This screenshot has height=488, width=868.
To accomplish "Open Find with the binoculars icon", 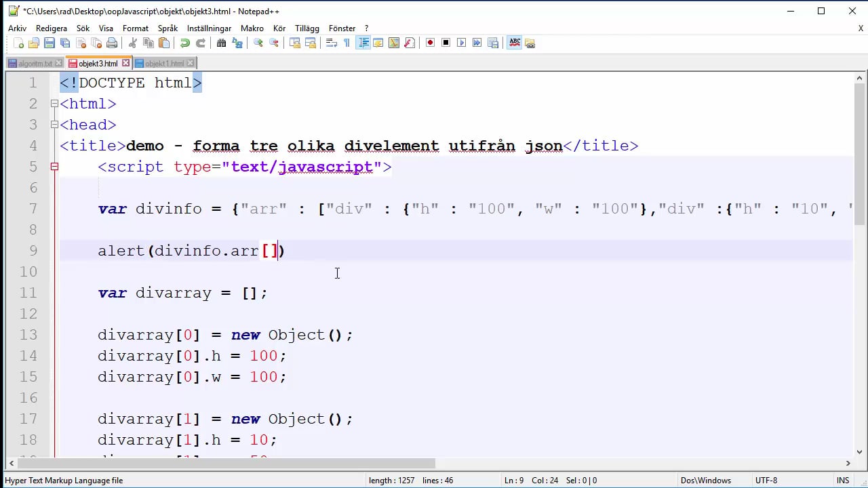I will pyautogui.click(x=222, y=43).
